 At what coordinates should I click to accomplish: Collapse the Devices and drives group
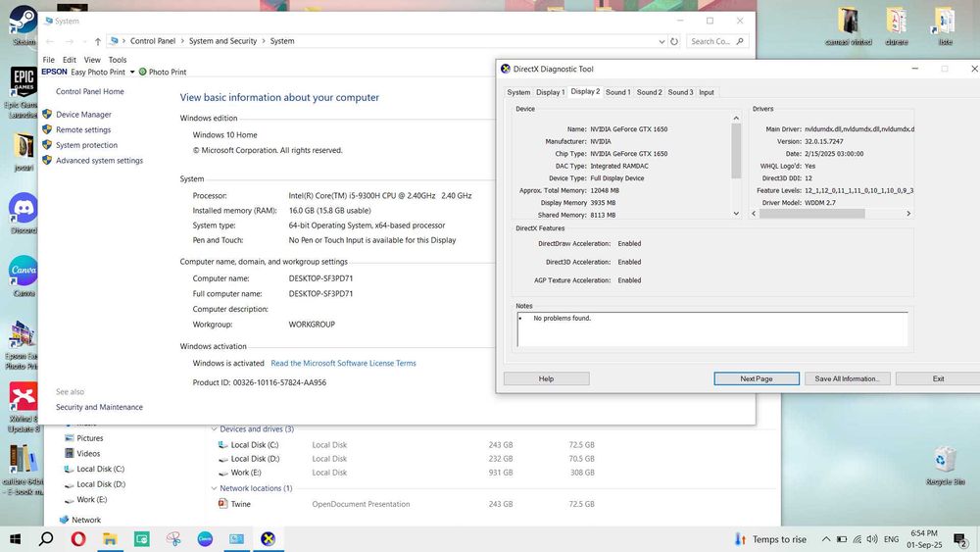214,429
